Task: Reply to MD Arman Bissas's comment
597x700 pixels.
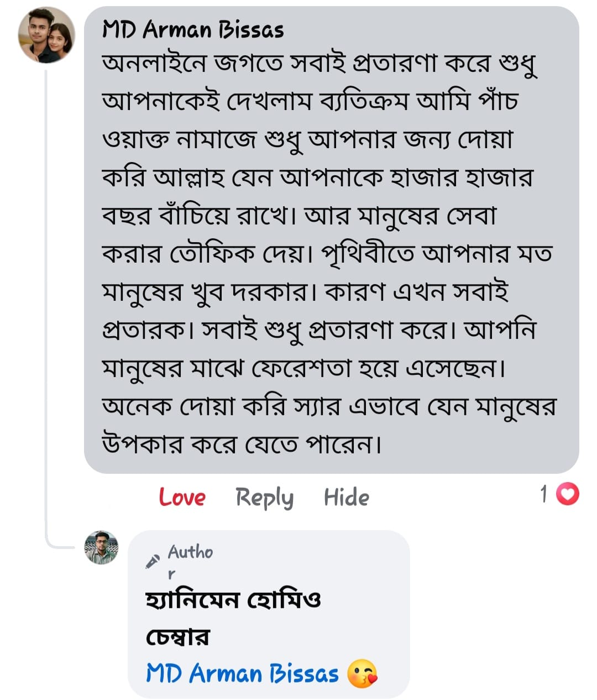Action: point(264,497)
